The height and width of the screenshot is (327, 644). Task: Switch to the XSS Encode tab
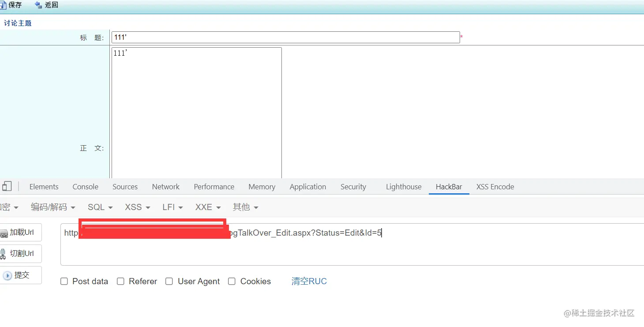(x=495, y=187)
